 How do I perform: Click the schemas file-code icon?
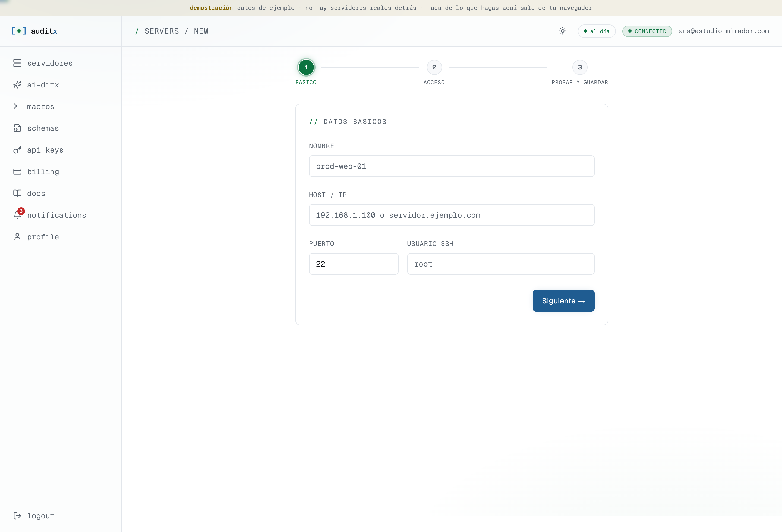pos(17,128)
